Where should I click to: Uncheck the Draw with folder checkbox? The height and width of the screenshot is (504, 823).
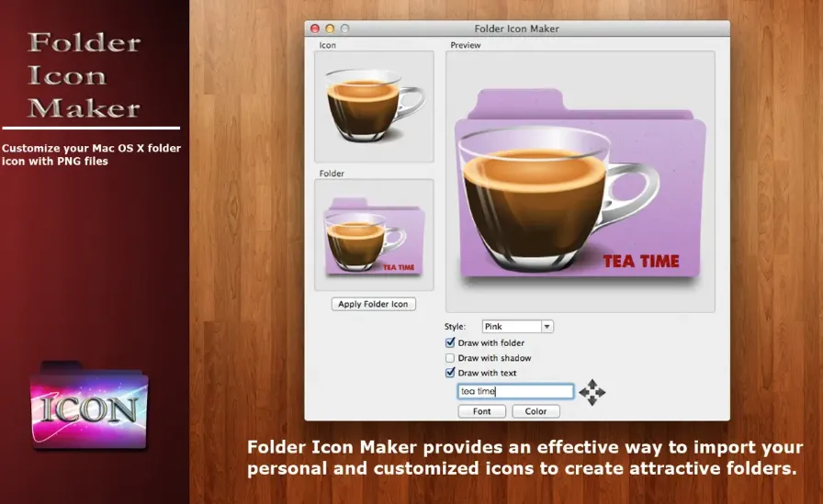450,342
